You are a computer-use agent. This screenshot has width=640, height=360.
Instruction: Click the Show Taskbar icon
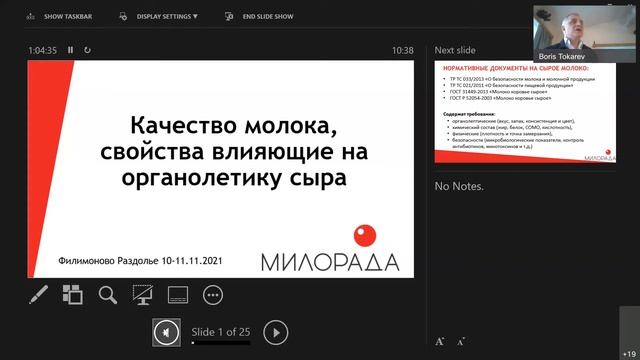click(x=31, y=17)
